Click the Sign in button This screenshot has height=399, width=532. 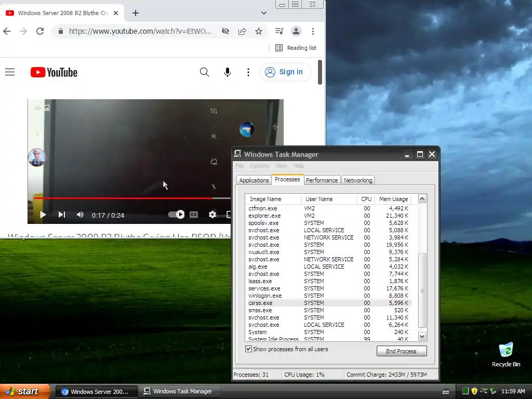[285, 72]
